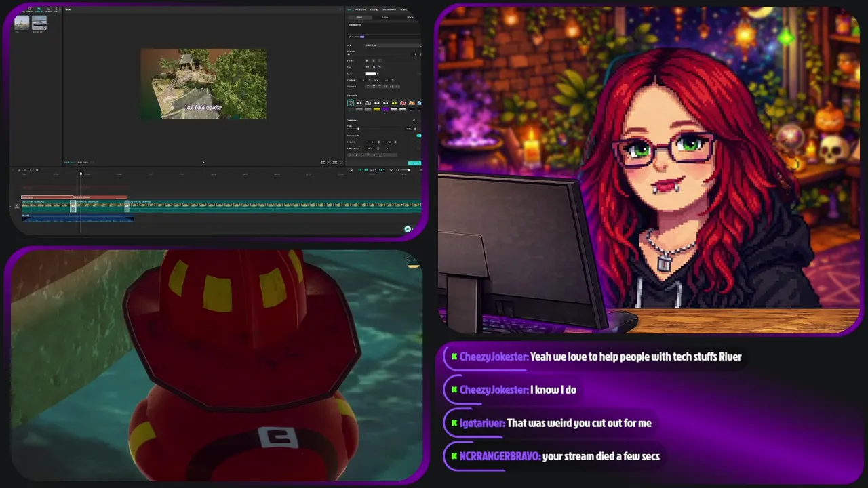Select the first red text clip on timeline

pyautogui.click(x=47, y=197)
